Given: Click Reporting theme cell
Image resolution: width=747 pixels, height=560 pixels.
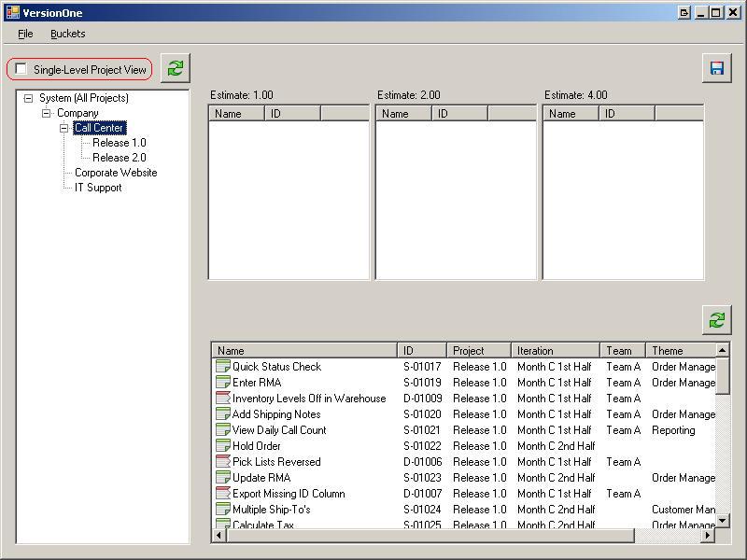Looking at the screenshot, I should click(x=673, y=430).
